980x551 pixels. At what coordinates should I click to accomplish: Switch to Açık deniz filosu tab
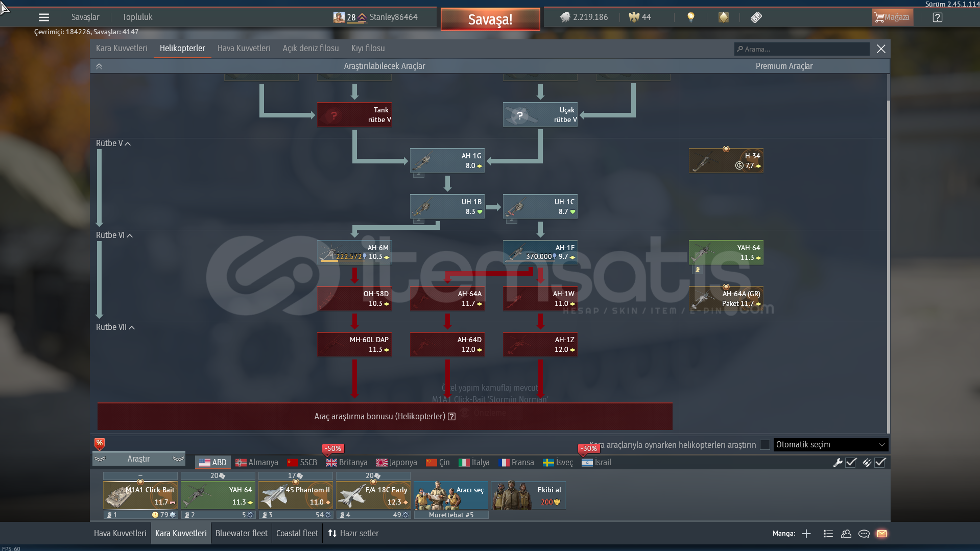tap(311, 49)
